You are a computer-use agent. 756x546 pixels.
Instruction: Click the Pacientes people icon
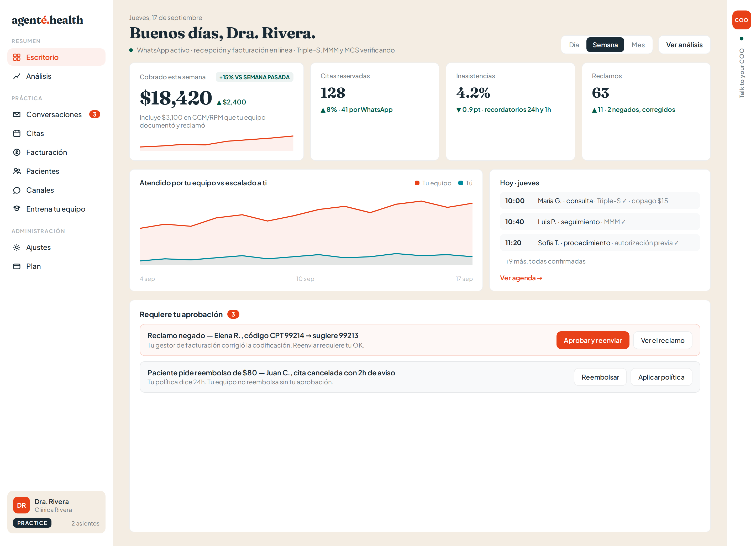click(17, 171)
